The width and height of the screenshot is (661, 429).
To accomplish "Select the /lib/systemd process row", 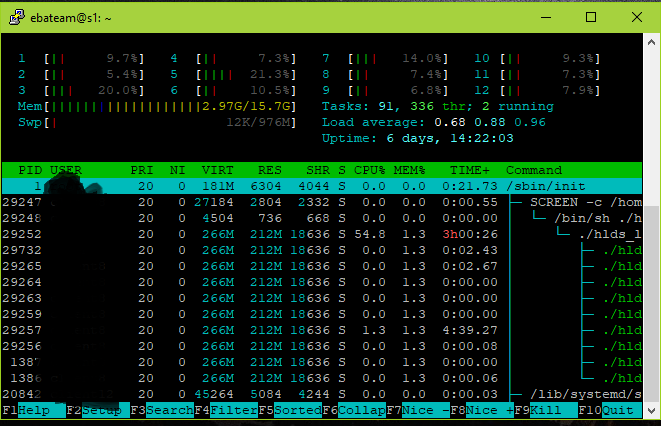I will pos(322,394).
